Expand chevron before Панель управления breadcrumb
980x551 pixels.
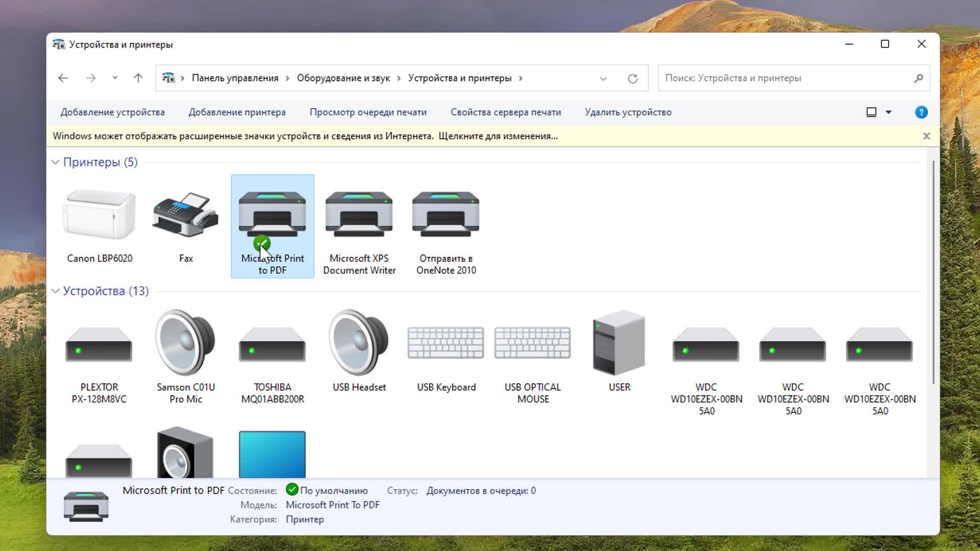tap(182, 78)
